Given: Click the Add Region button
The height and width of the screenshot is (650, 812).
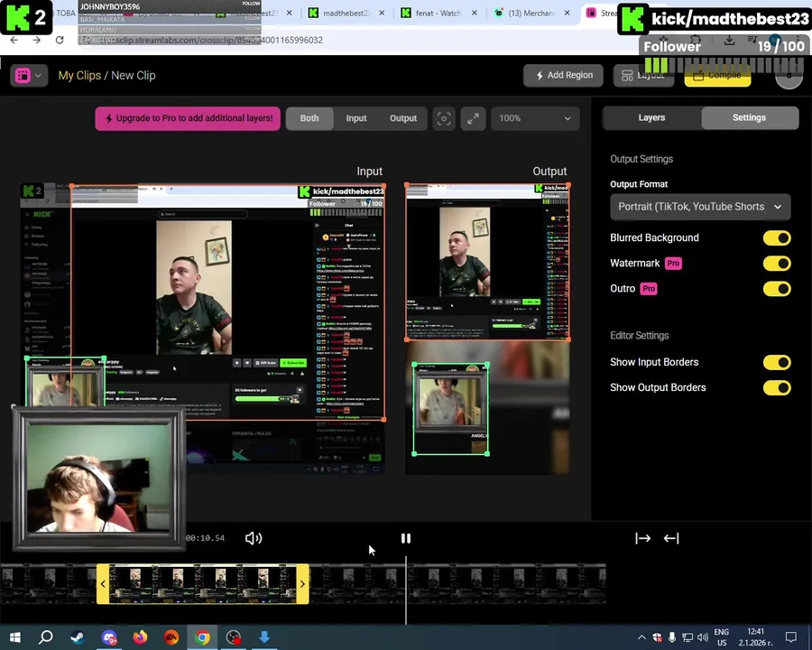Looking at the screenshot, I should click(563, 75).
